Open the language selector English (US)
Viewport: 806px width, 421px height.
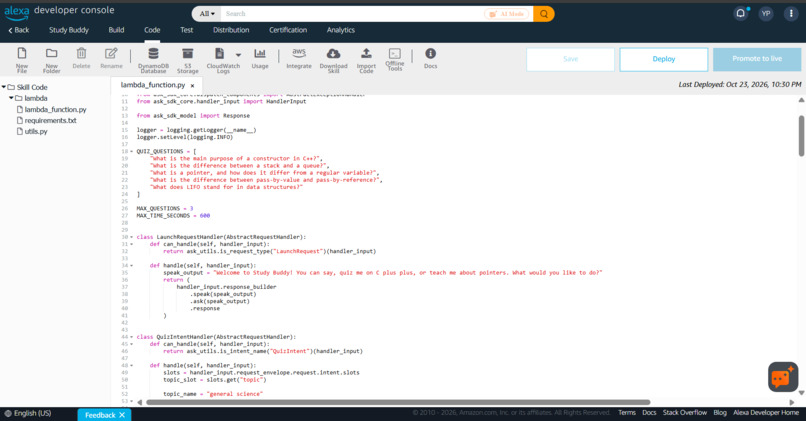(28, 413)
